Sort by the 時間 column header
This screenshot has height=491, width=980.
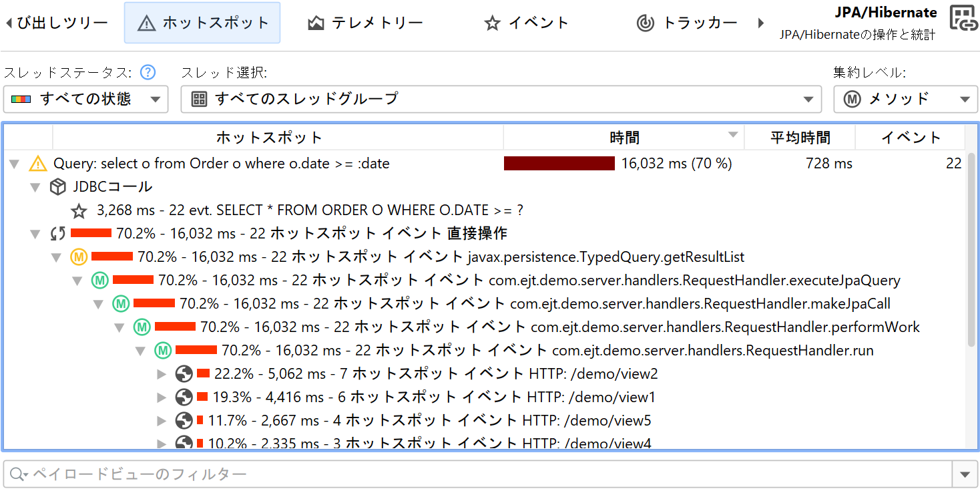tap(624, 138)
